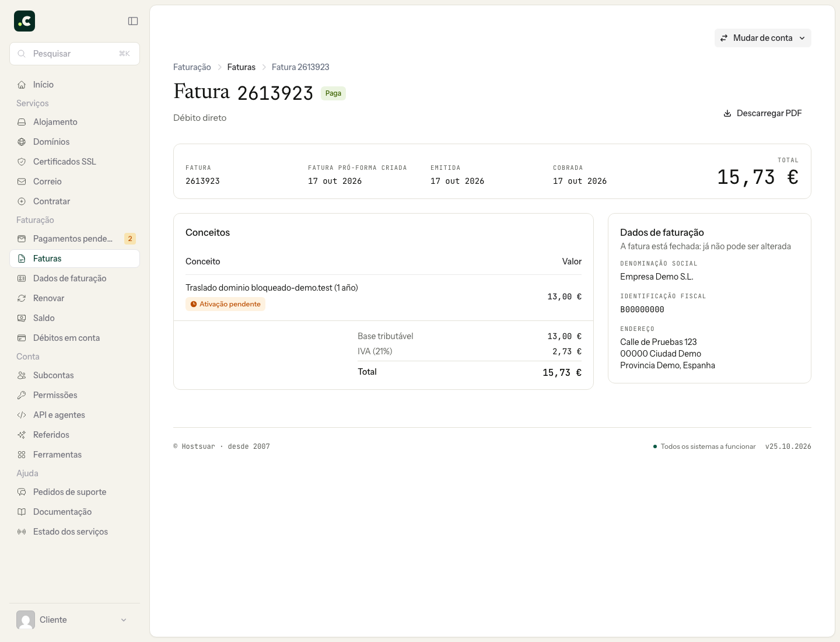Click the API e agentes code icon
This screenshot has width=840, height=642.
(x=22, y=415)
